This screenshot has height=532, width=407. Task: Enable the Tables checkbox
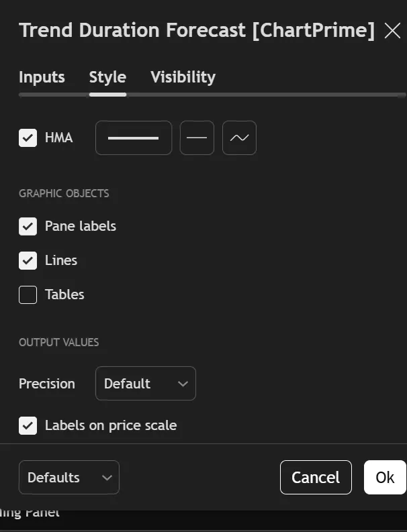[x=28, y=295]
